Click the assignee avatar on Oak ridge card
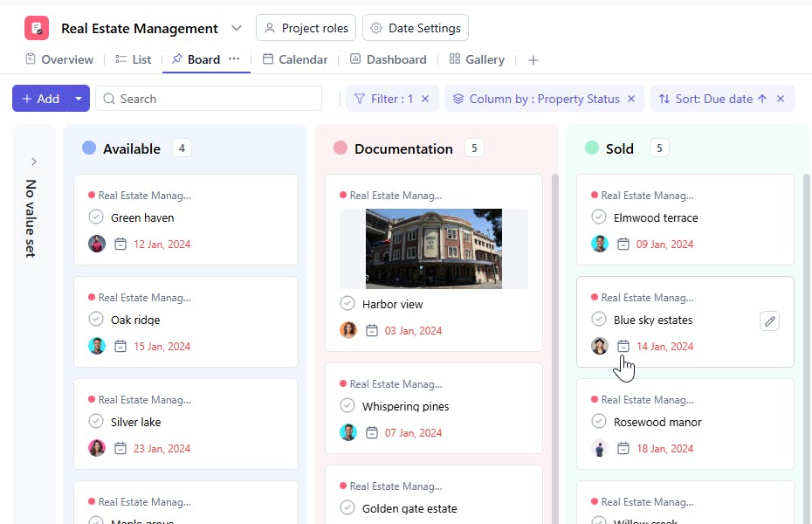The height and width of the screenshot is (524, 812). click(97, 346)
